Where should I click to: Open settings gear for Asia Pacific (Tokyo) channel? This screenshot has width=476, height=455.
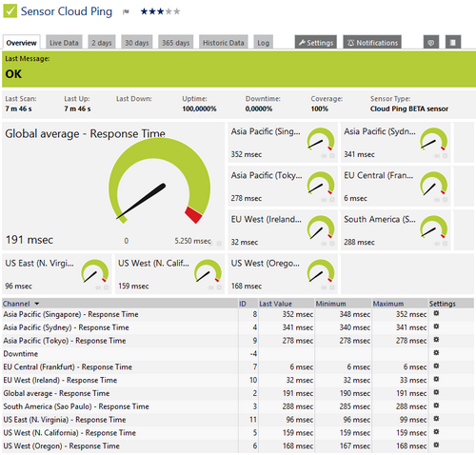pyautogui.click(x=436, y=340)
